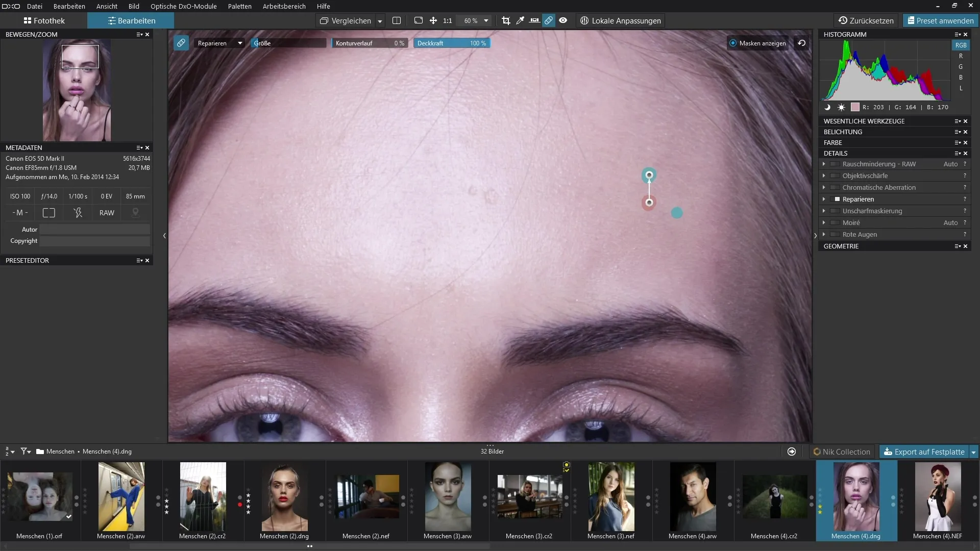Click Export auf Festplatte button

(924, 452)
